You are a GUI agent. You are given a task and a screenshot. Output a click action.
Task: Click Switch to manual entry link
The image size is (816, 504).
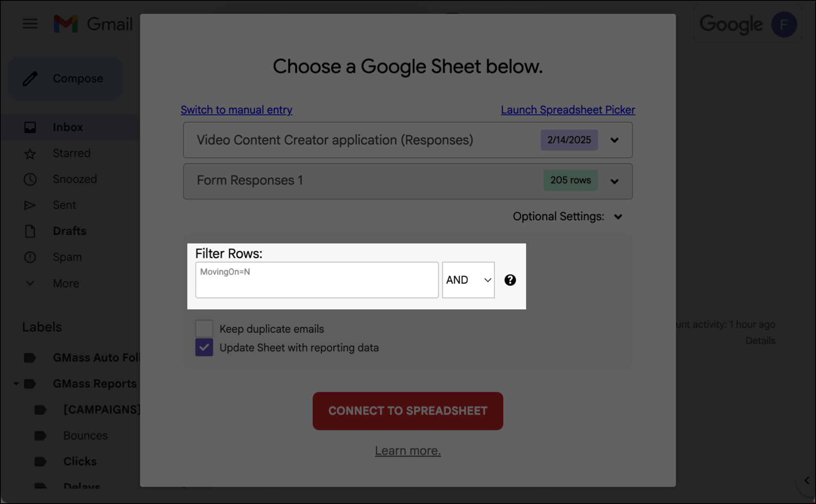[x=236, y=110]
